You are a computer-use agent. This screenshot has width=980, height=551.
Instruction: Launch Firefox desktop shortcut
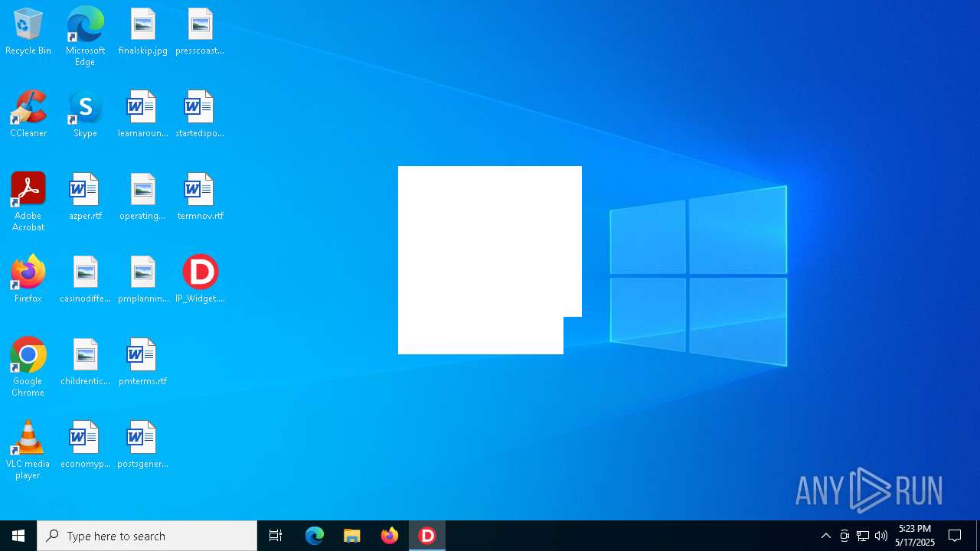coord(28,280)
